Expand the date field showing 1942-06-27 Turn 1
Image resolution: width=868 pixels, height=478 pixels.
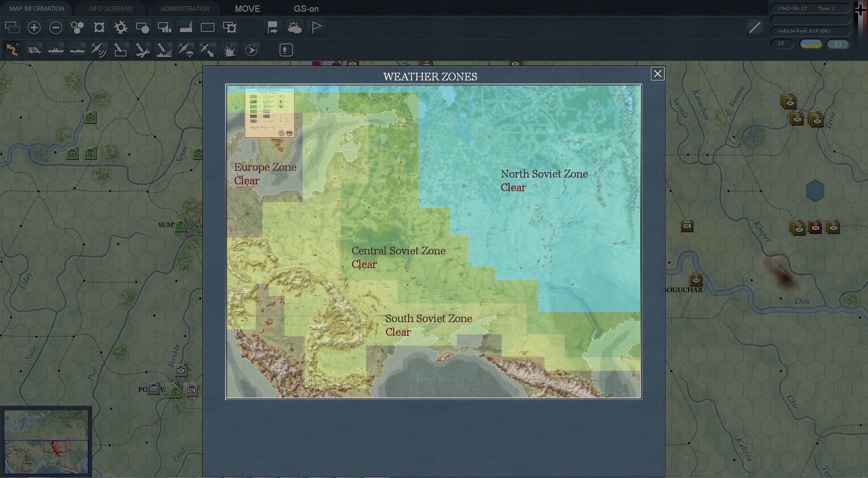[x=809, y=8]
